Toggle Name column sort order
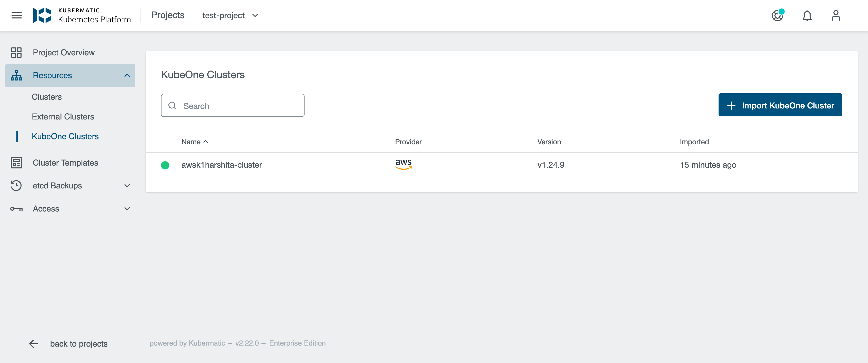Screen dimensions: 868x363 195,142
